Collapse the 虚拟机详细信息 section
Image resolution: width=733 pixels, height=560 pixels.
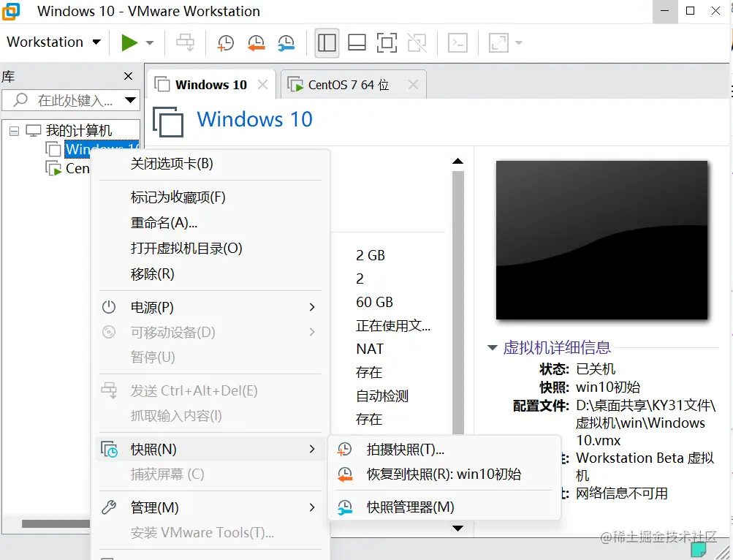493,347
